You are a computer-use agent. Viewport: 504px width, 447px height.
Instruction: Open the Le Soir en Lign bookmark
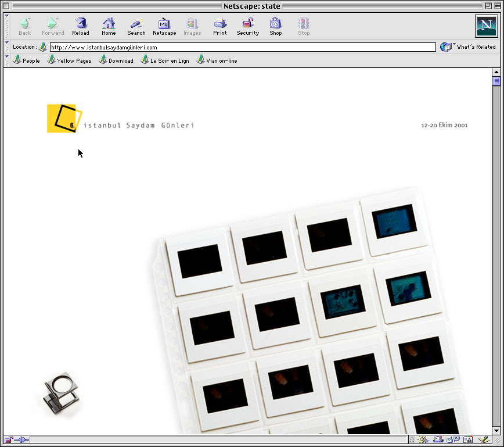[x=165, y=60]
